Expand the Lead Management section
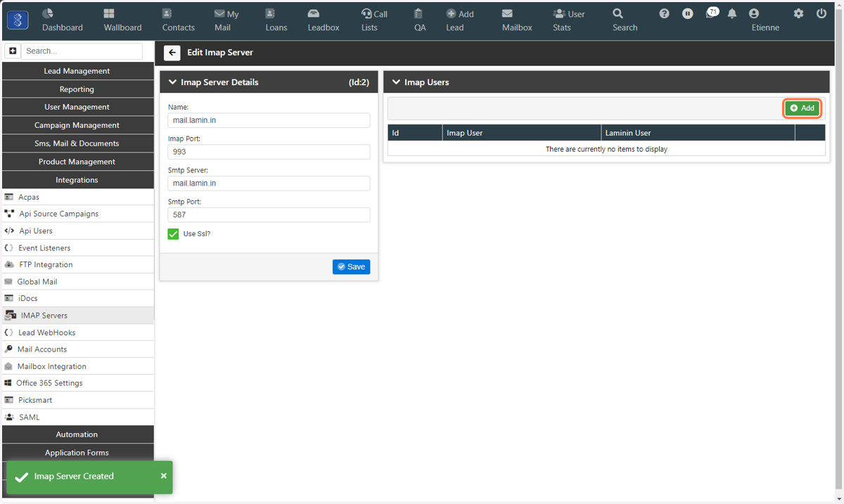This screenshot has height=504, width=844. coord(77,71)
